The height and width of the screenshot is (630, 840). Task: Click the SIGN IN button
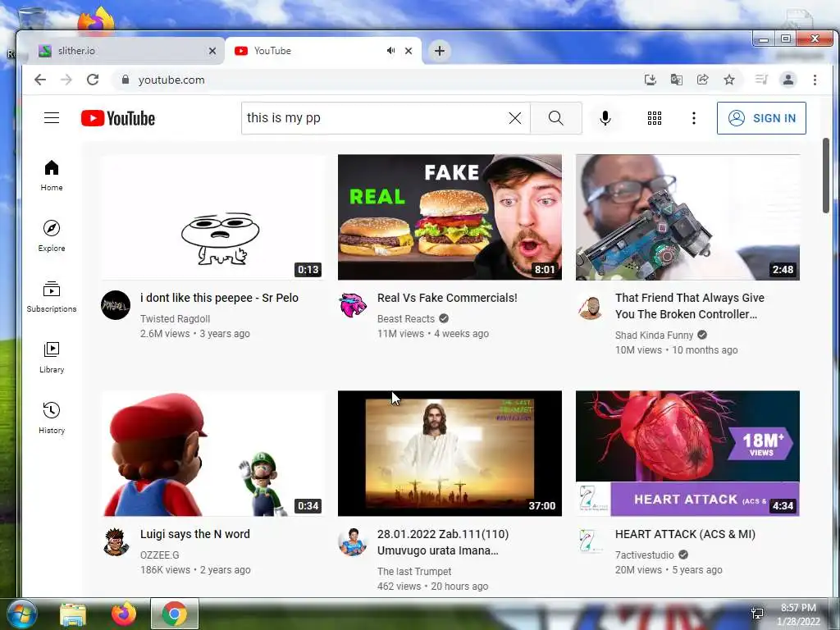pyautogui.click(x=761, y=118)
